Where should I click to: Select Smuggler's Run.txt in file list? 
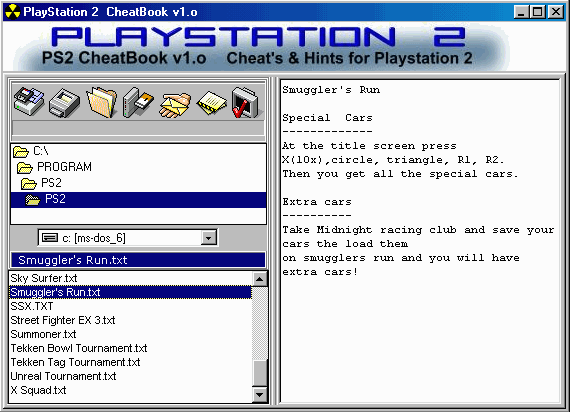pos(130,292)
